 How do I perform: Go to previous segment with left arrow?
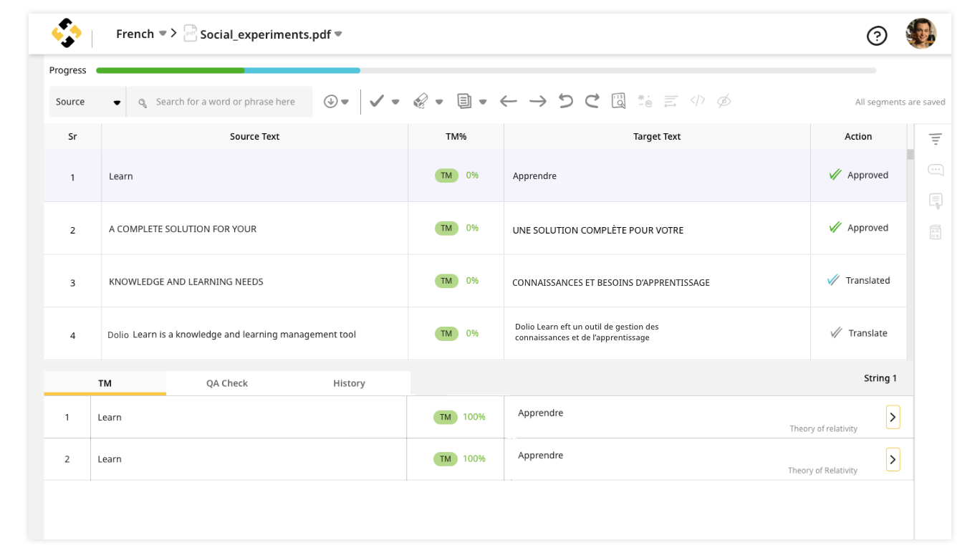[x=509, y=102]
